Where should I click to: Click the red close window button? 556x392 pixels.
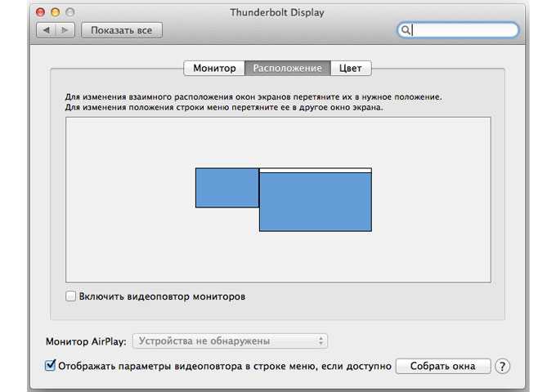pyautogui.click(x=40, y=12)
